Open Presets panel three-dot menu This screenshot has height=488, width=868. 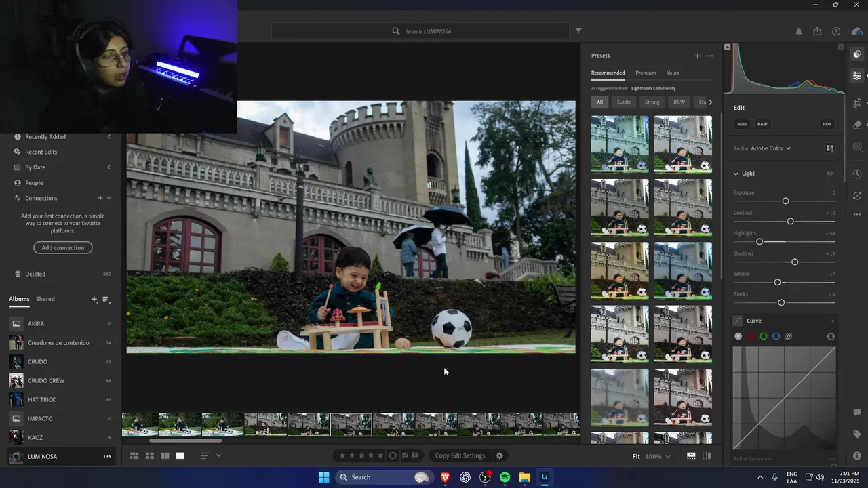click(x=709, y=56)
